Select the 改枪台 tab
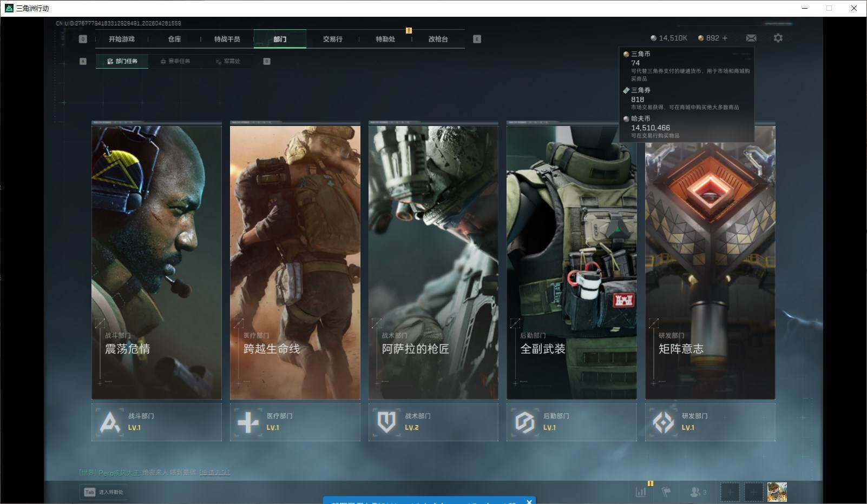This screenshot has width=867, height=504. 438,39
